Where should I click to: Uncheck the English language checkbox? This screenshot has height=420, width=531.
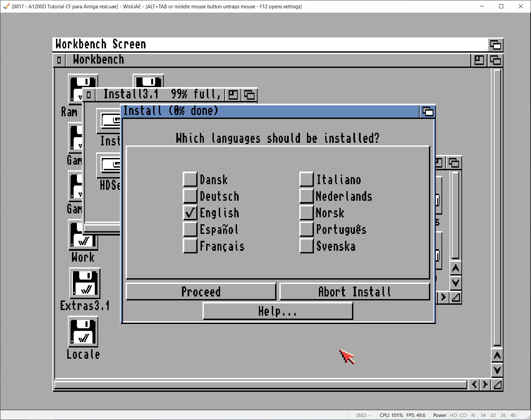190,213
